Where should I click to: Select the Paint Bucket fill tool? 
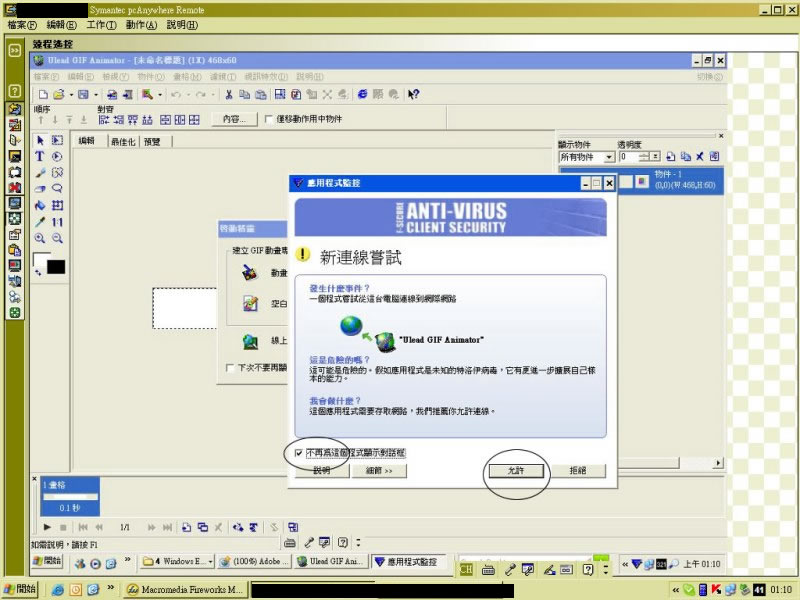tap(40, 206)
